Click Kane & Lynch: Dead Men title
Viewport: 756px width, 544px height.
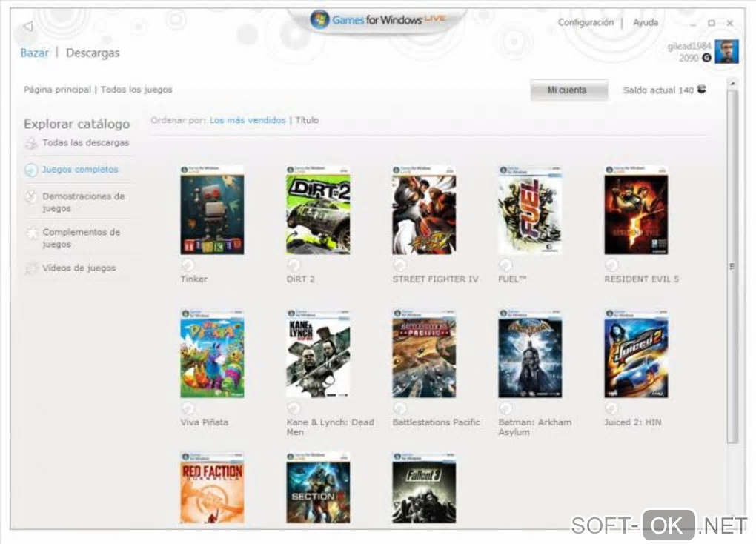[331, 428]
